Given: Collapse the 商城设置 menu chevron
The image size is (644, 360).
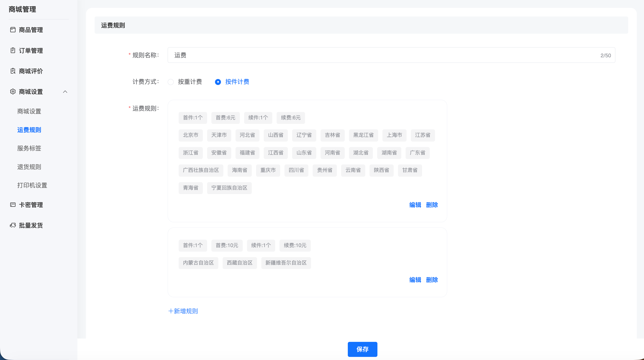Looking at the screenshot, I should [x=65, y=92].
